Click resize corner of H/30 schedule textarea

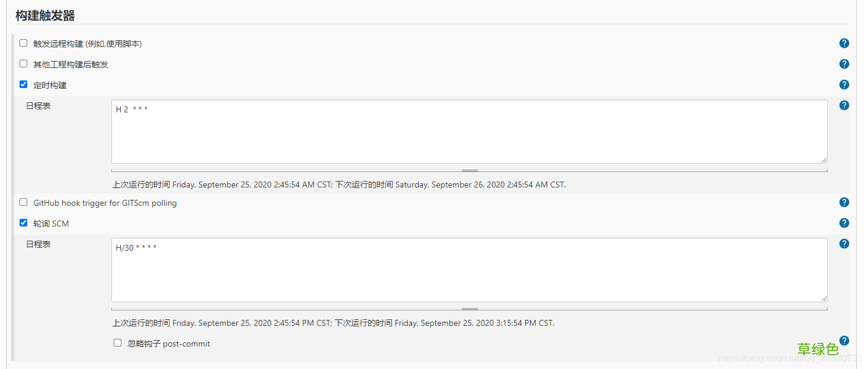[x=824, y=298]
